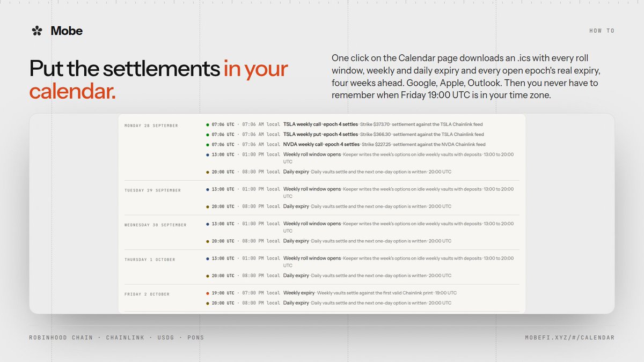Click '20:00 UTC' time in Tuesday's Daily expiry row

click(223, 206)
